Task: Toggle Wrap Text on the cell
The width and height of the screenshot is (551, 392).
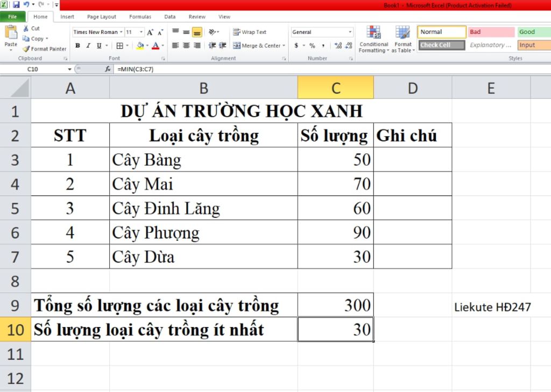Action: coord(250,32)
